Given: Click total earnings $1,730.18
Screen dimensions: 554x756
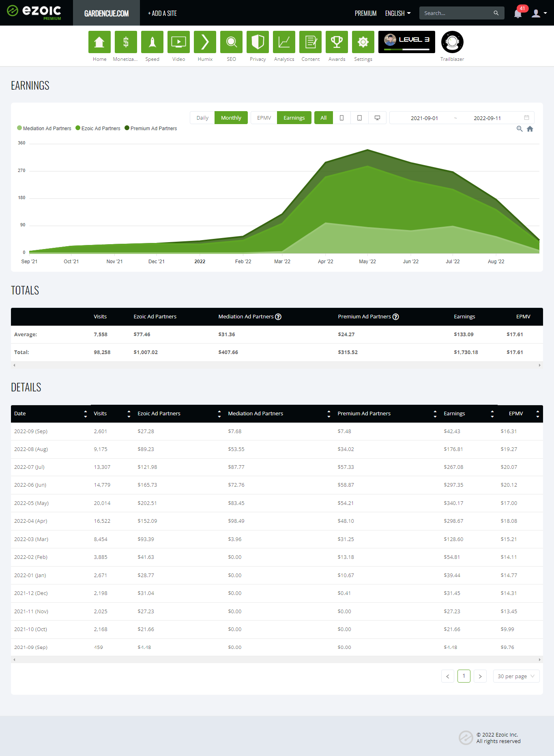Looking at the screenshot, I should tap(466, 352).
